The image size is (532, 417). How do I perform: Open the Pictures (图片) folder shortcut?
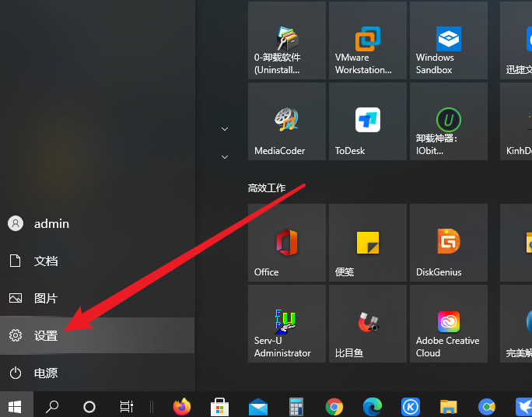[45, 299]
